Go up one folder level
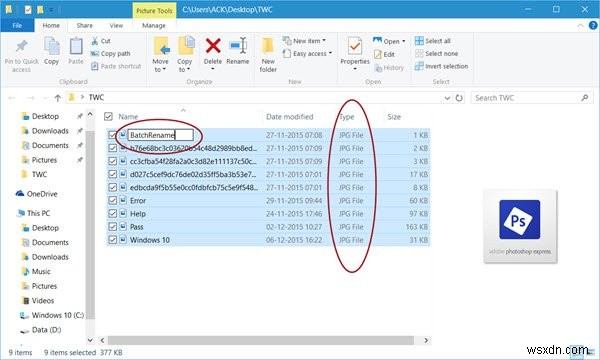600x360 pixels. tap(58, 98)
